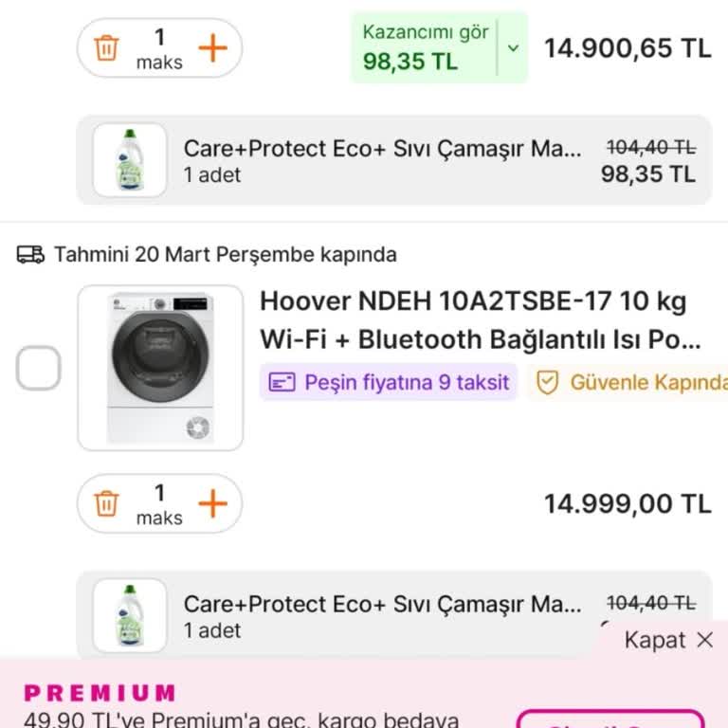Add one more Hoover dryer with plus icon
728x728 pixels.
213,503
